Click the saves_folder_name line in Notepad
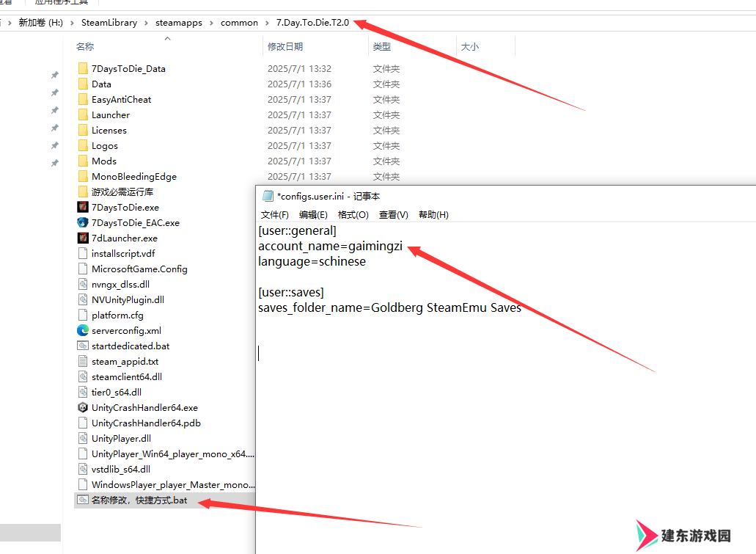Screen dimensions: 756x554 [x=389, y=308]
